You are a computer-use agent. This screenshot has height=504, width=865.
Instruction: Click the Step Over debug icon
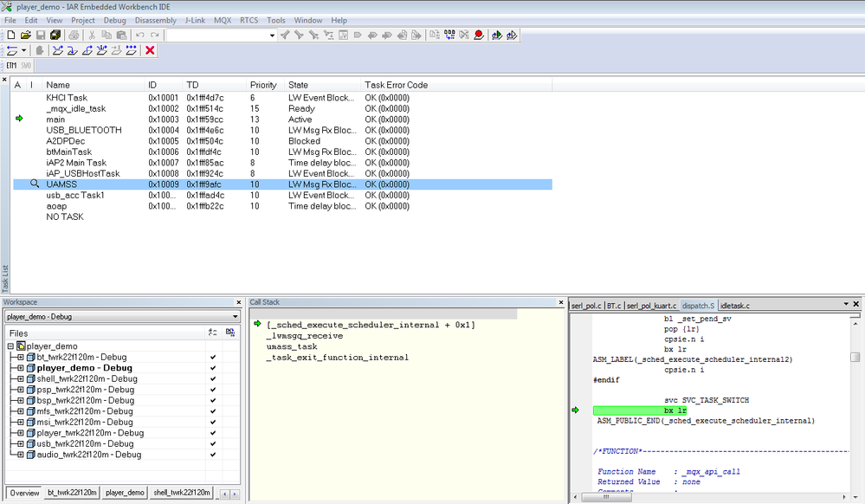(x=57, y=51)
